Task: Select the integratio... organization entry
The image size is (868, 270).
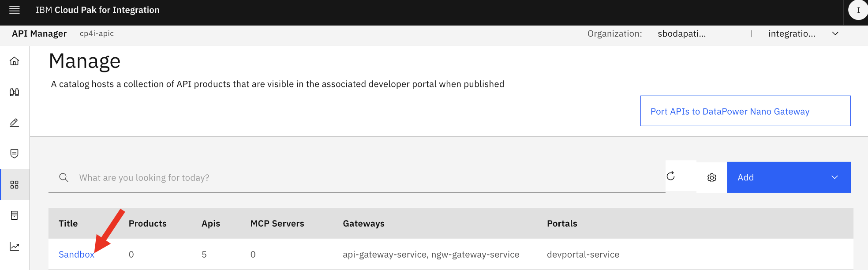Action: pos(792,34)
